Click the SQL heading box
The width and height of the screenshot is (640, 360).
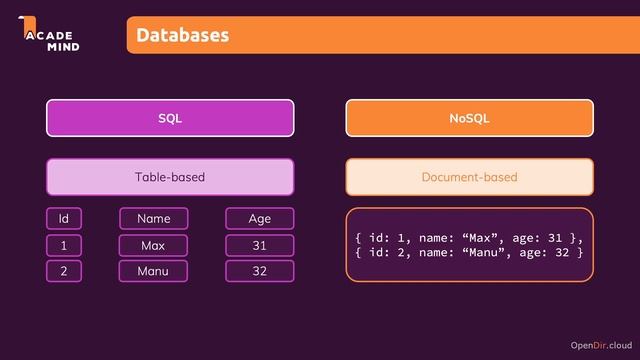pyautogui.click(x=170, y=118)
